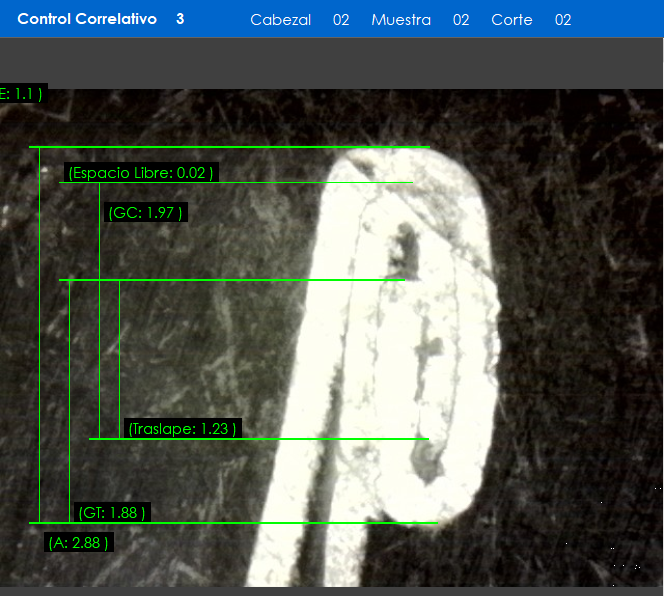Select the GT 1.88 measurement label
This screenshot has width=664, height=596.
112,513
